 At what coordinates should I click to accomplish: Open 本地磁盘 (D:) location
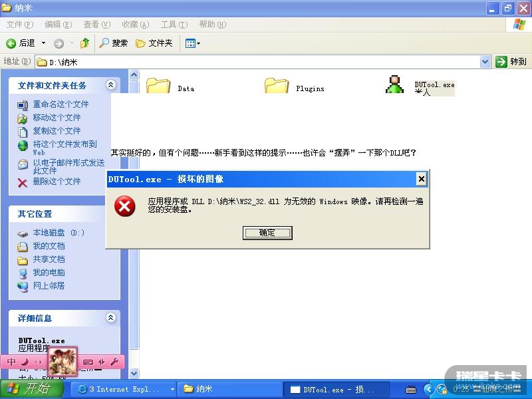[59, 233]
